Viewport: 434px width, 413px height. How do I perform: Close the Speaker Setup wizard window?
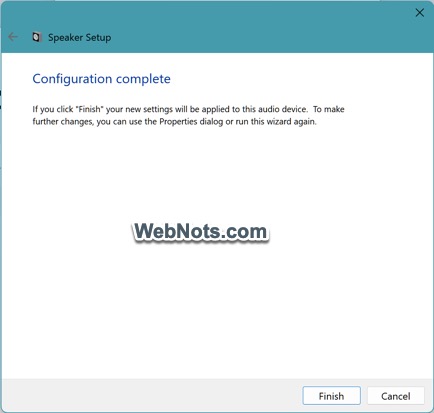point(420,13)
